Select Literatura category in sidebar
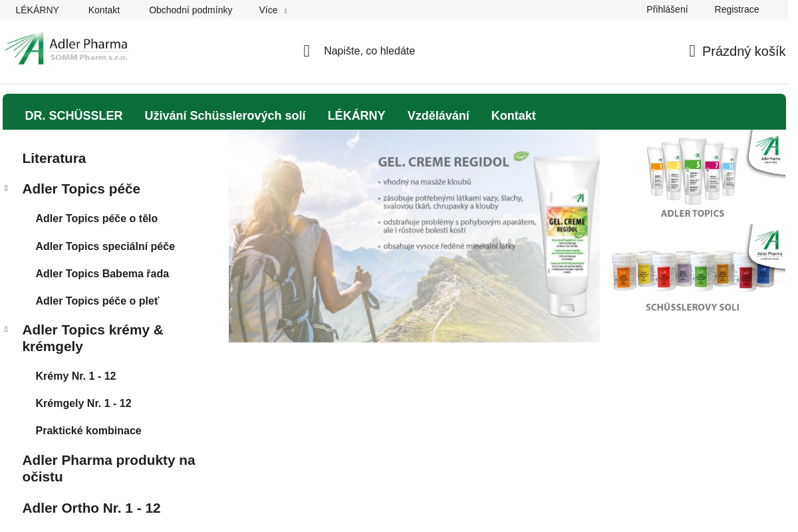This screenshot has height=532, width=798. pyautogui.click(x=54, y=158)
